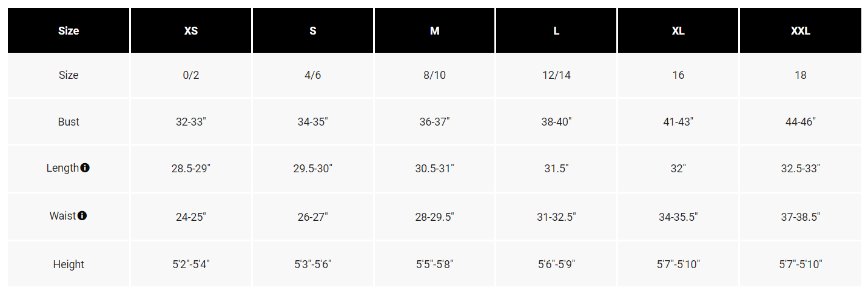This screenshot has width=868, height=293.
Task: Click the 12/14 size cell
Action: 556,75
